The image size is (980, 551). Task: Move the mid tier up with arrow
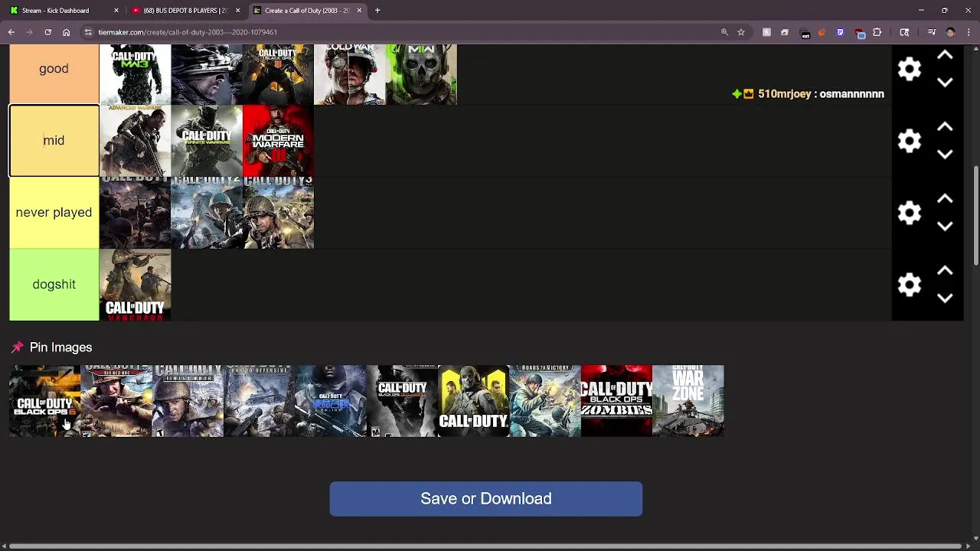pyautogui.click(x=945, y=127)
